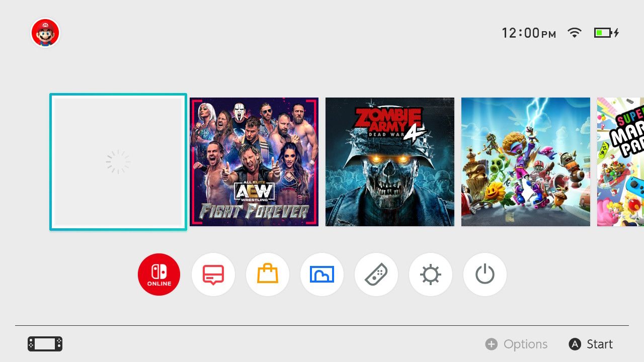Open the Nintendo eShop bag icon
This screenshot has width=644, height=362.
pos(268,275)
